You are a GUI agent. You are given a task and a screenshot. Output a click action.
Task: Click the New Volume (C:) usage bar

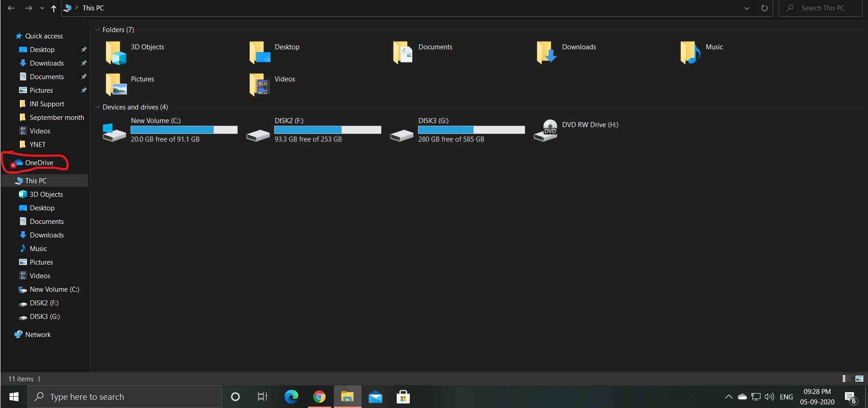[184, 130]
